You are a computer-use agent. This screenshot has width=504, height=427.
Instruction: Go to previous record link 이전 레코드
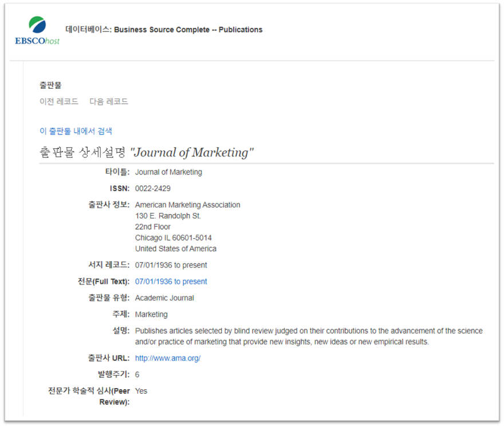(x=59, y=101)
